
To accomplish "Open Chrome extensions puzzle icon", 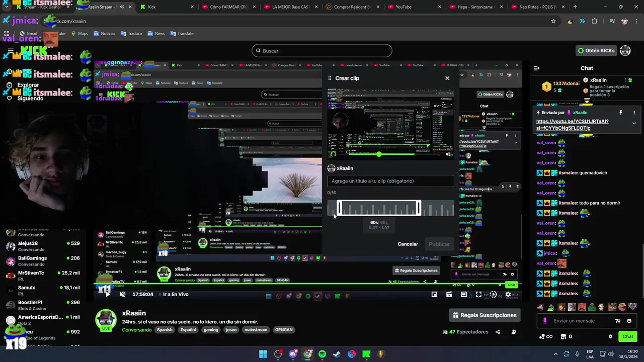I will click(x=595, y=21).
